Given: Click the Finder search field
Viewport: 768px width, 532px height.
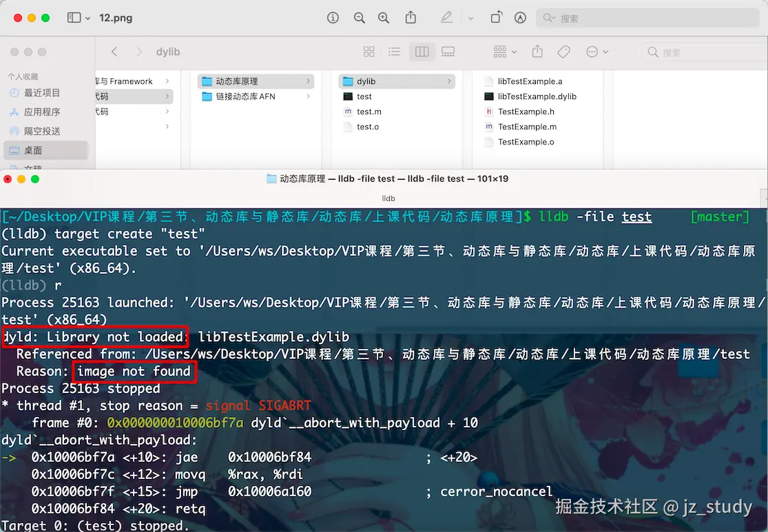Looking at the screenshot, I should [705, 52].
